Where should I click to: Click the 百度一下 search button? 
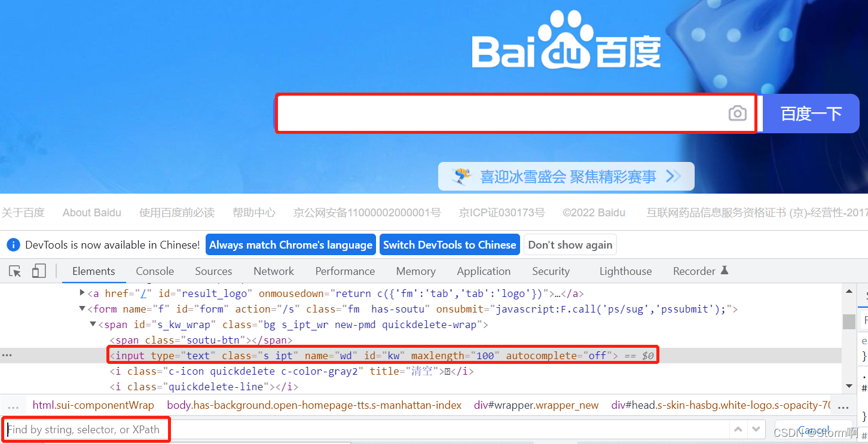811,114
